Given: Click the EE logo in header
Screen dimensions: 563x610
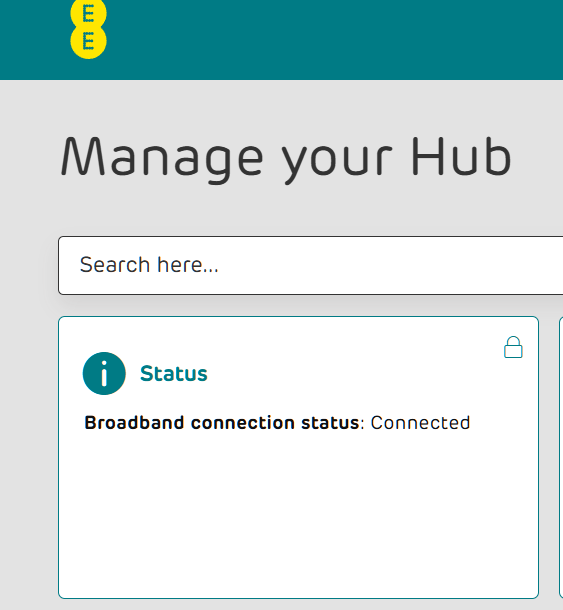Looking at the screenshot, I should pos(88,29).
